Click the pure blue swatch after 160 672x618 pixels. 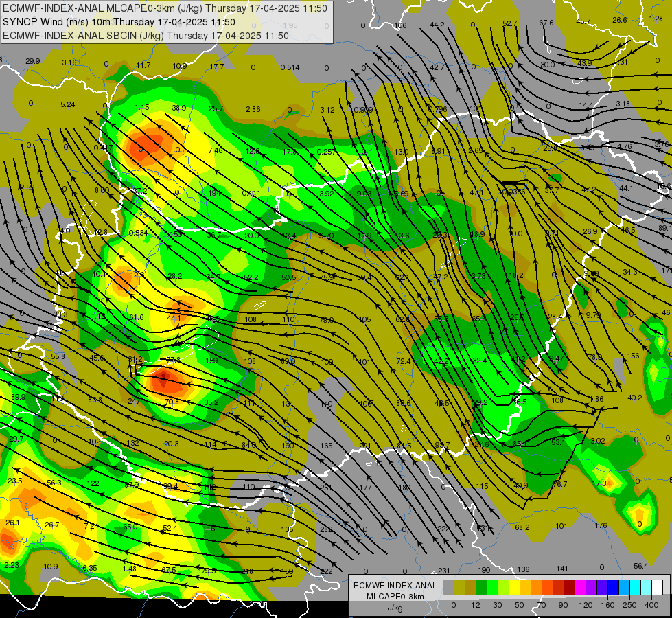pyautogui.click(x=613, y=588)
